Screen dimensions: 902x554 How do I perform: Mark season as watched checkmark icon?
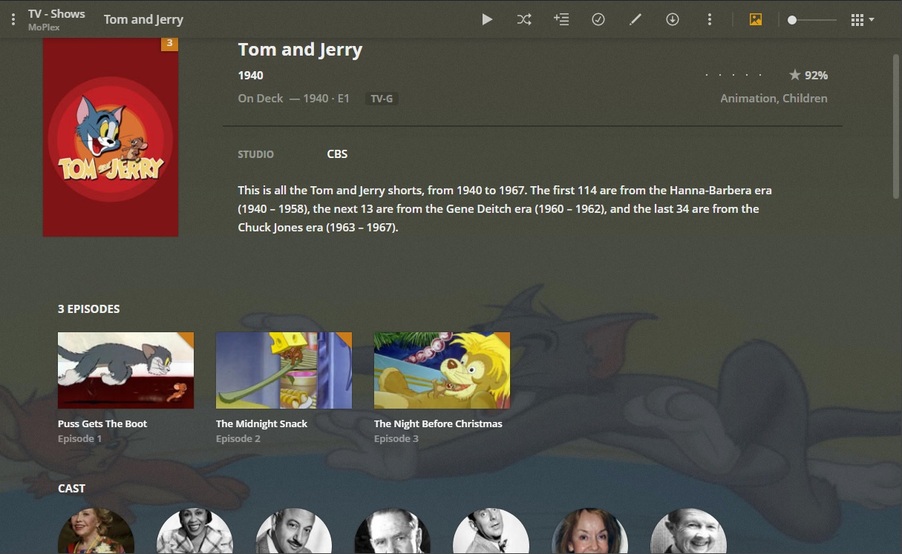tap(598, 20)
